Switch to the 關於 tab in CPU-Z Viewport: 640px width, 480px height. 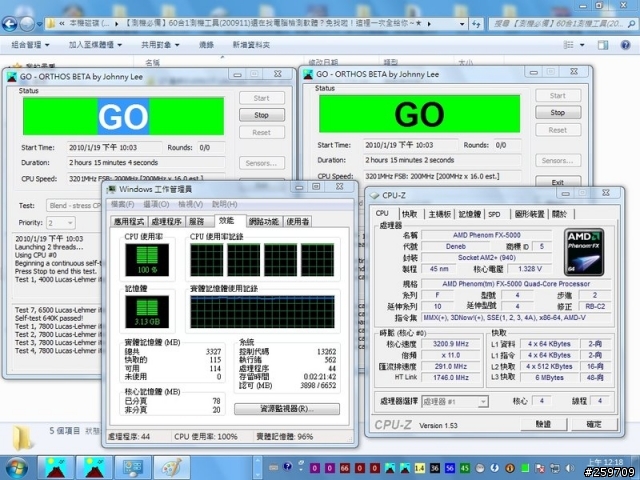pyautogui.click(x=559, y=214)
